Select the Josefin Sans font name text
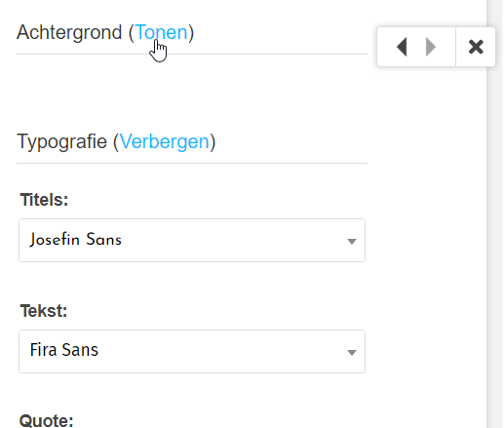 76,240
